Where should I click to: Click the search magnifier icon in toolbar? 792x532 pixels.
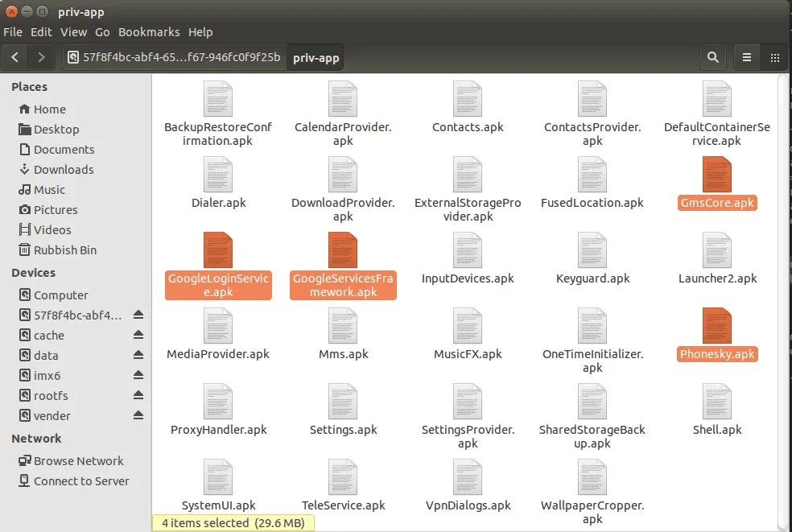pos(712,58)
